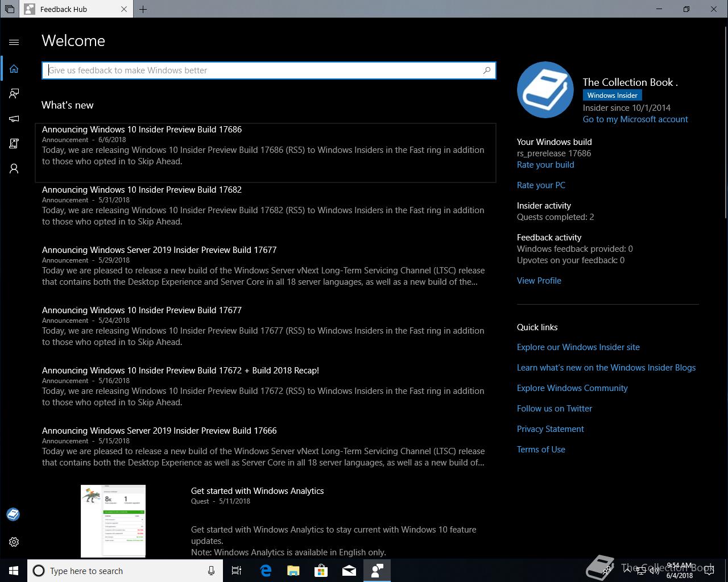Click Feedback Hub taskbar icon

point(377,571)
